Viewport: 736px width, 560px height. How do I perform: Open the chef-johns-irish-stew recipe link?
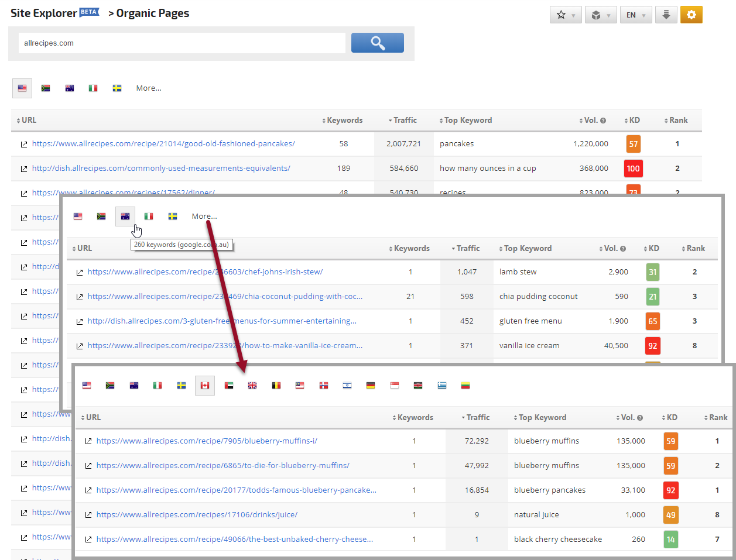205,272
